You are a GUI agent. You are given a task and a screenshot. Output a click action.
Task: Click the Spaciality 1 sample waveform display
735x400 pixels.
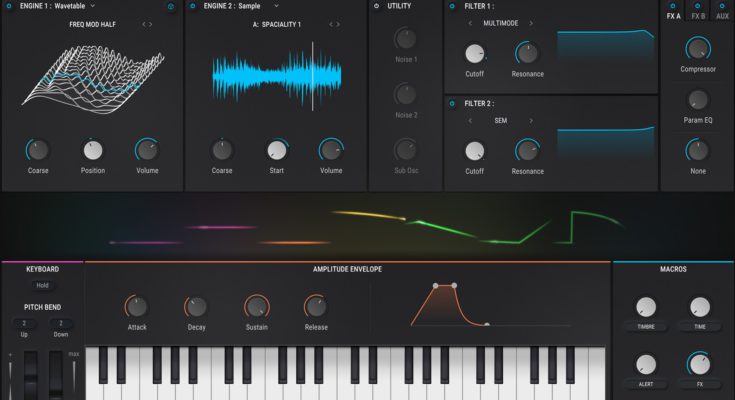tap(276, 76)
